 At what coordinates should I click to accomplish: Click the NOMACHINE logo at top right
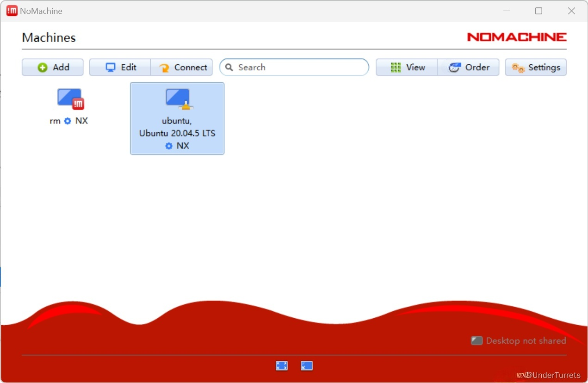(x=517, y=37)
